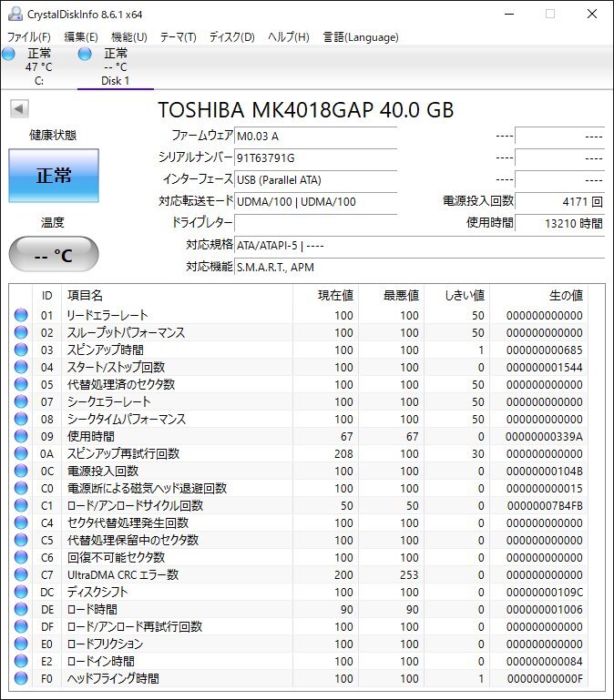614x700 pixels.
Task: Click status orb for ID E2 ロードイン時間
Action: [x=21, y=661]
